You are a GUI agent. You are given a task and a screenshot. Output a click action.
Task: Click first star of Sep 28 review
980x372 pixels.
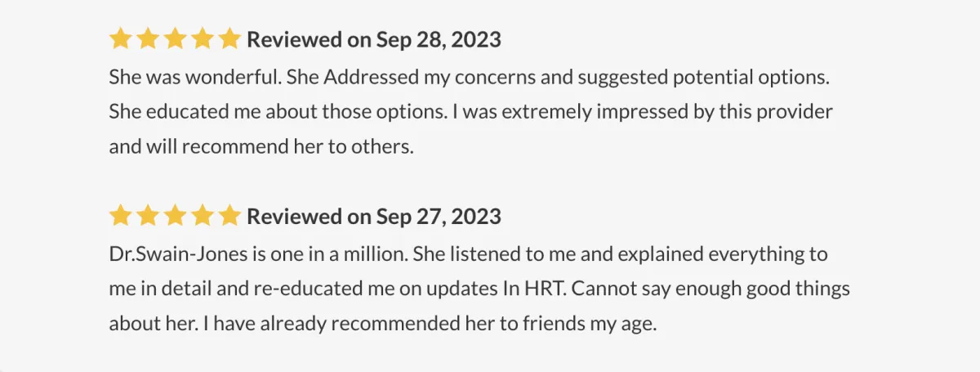tap(121, 38)
